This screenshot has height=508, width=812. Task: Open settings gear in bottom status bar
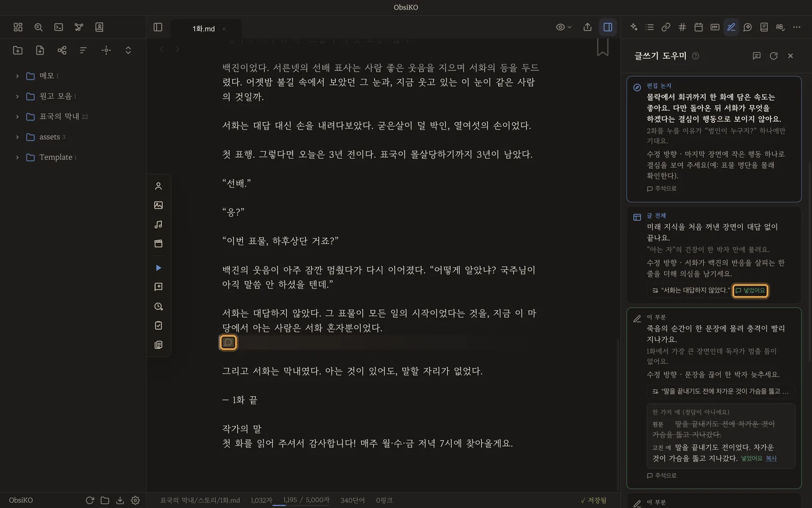(136, 500)
